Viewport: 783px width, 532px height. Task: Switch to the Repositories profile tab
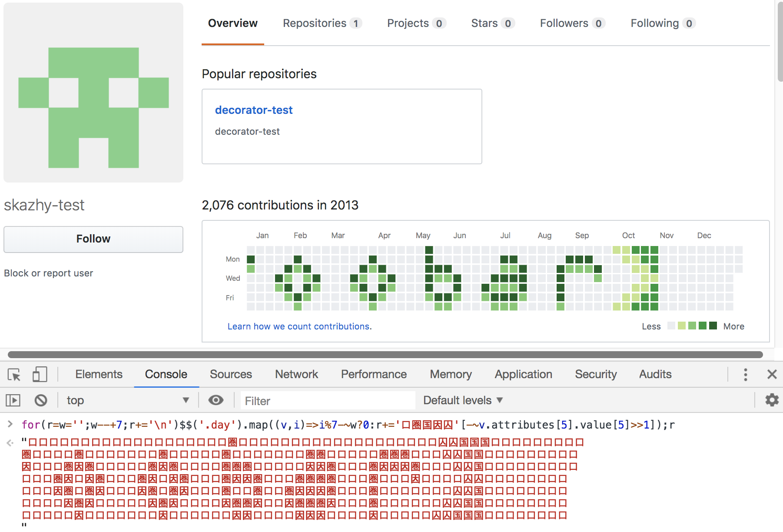(322, 23)
